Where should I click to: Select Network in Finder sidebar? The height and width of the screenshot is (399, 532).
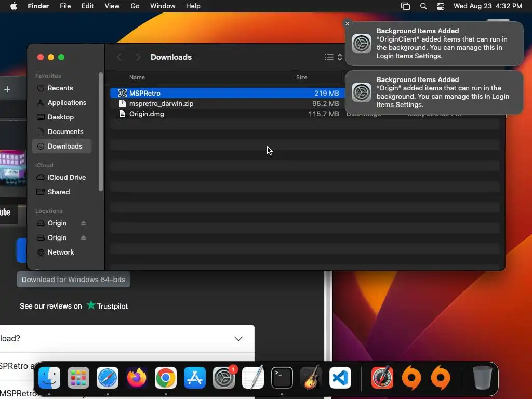coord(62,252)
